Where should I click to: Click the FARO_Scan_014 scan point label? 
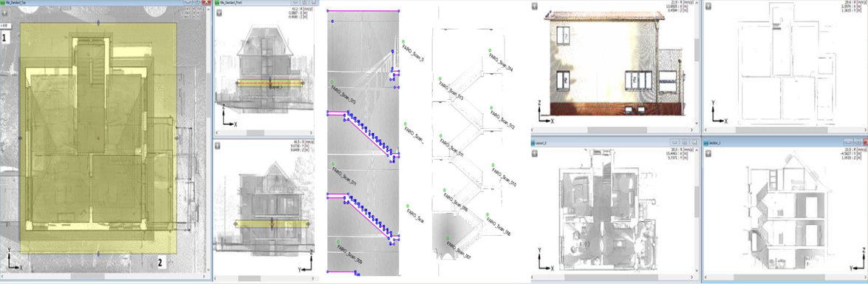(x=502, y=63)
